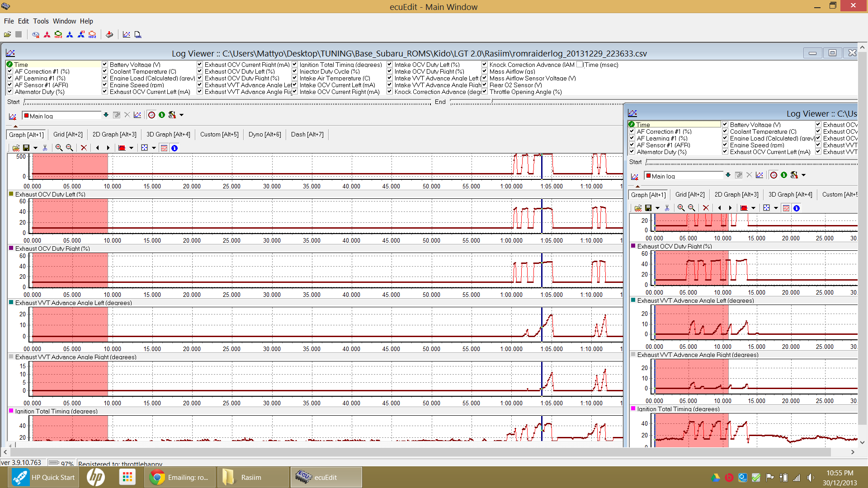Open dropdown arrow beside the tools hammer icon
868x488 pixels.
click(182, 115)
